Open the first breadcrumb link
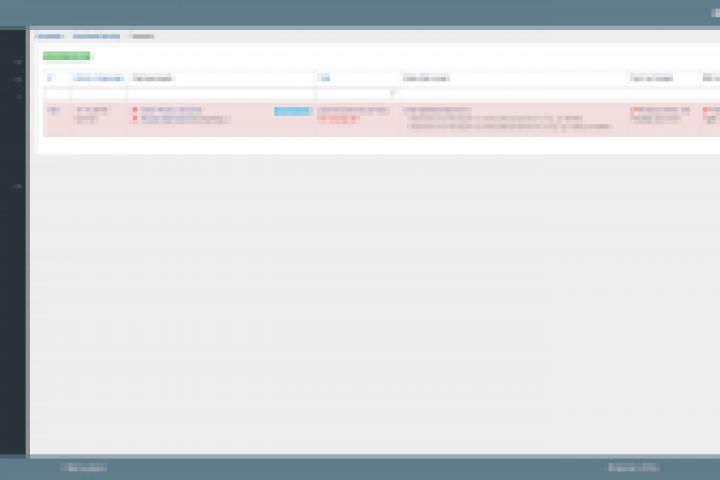Screen dimensions: 720x480 click(x=49, y=36)
